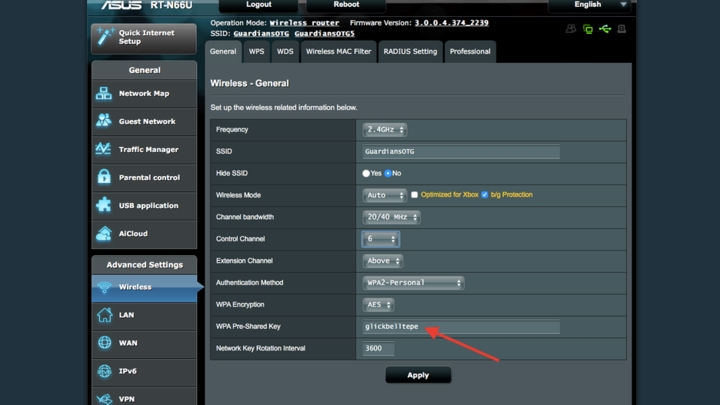Click the GuardiansOTG SSID link in header
The width and height of the screenshot is (720, 405).
point(261,34)
